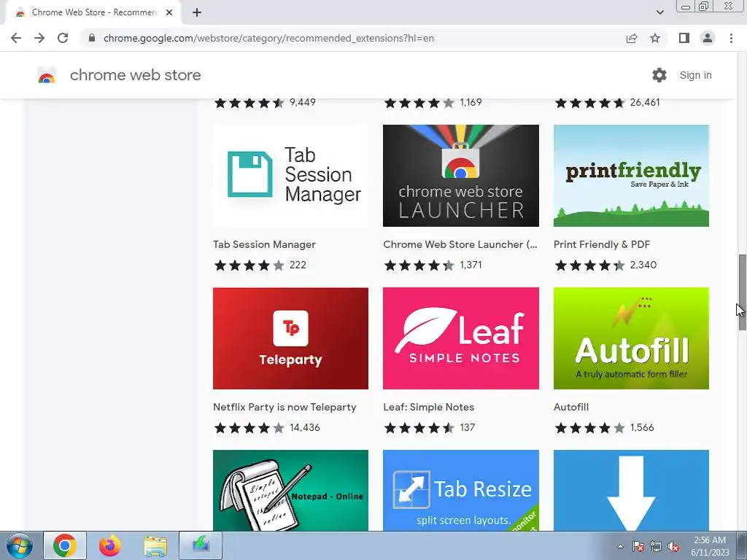Switch to Chrome in the taskbar

coord(65,545)
